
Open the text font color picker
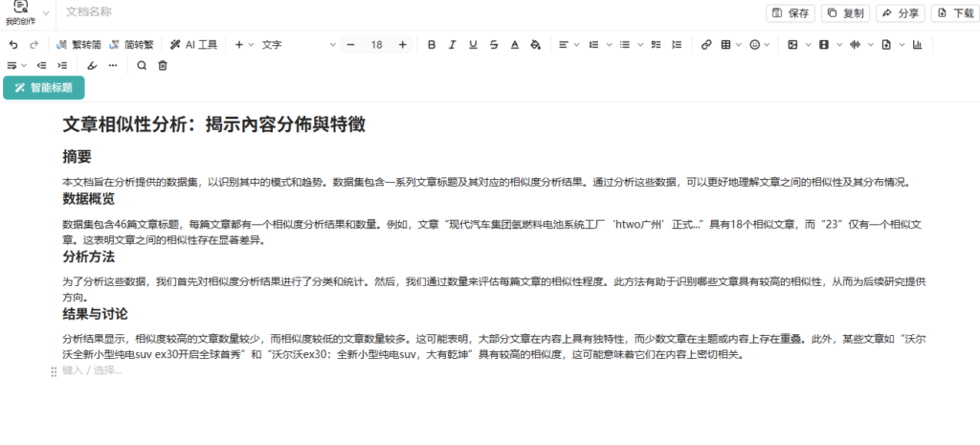click(514, 45)
